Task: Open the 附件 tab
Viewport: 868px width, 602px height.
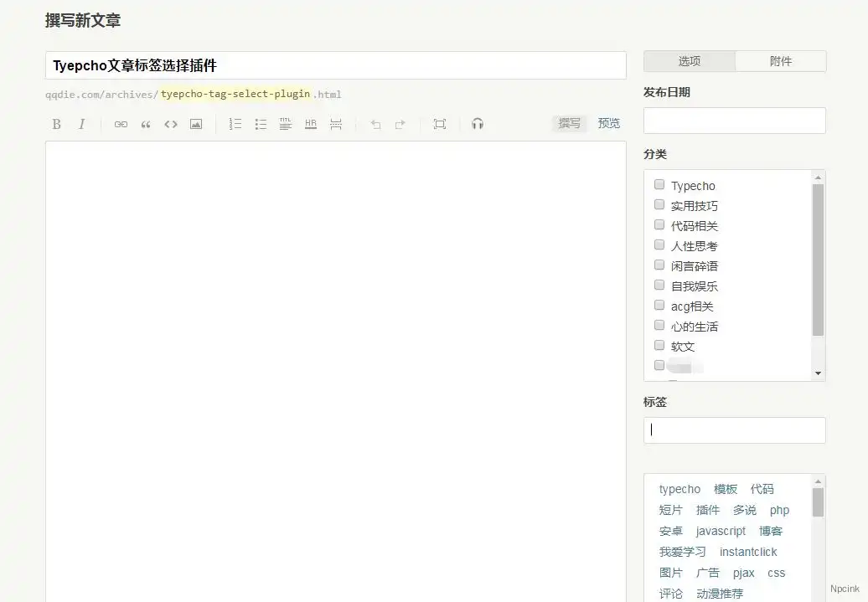Action: tap(781, 61)
